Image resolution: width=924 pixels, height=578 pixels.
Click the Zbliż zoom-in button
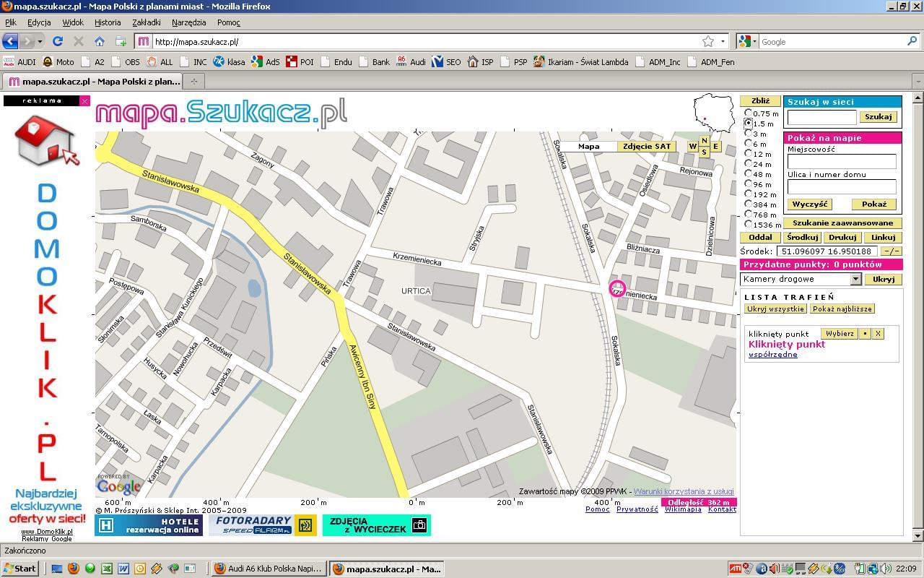(760, 101)
